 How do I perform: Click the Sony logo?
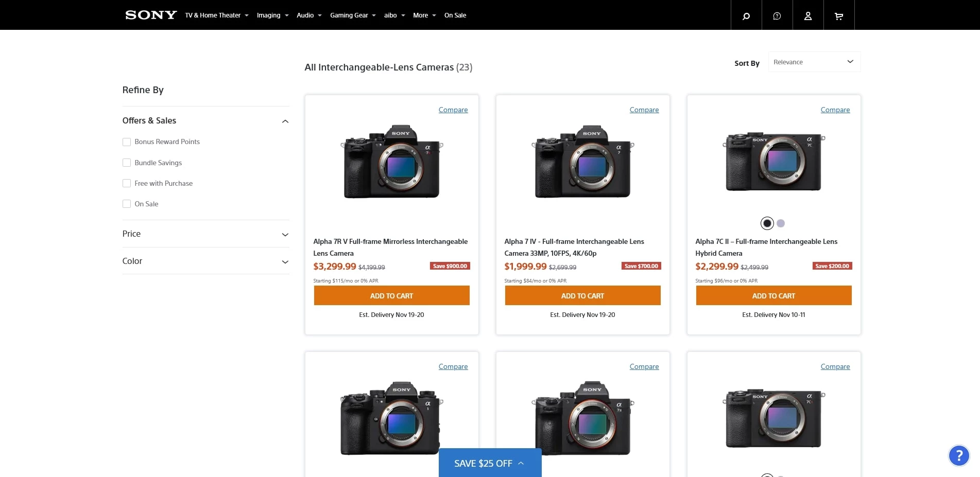[151, 15]
